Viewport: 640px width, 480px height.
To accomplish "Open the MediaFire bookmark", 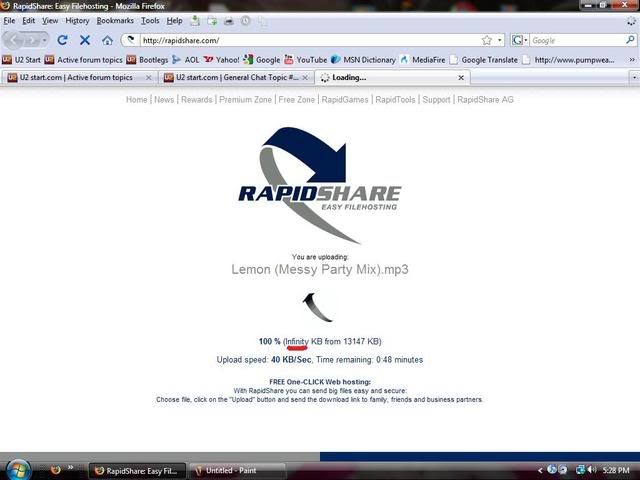I will (422, 60).
